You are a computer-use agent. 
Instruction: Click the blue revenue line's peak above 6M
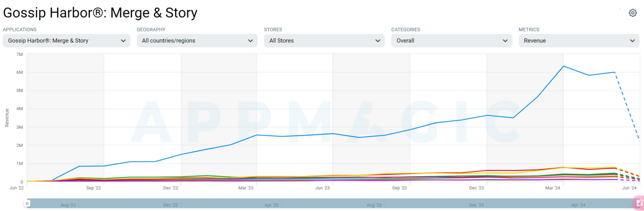click(564, 66)
